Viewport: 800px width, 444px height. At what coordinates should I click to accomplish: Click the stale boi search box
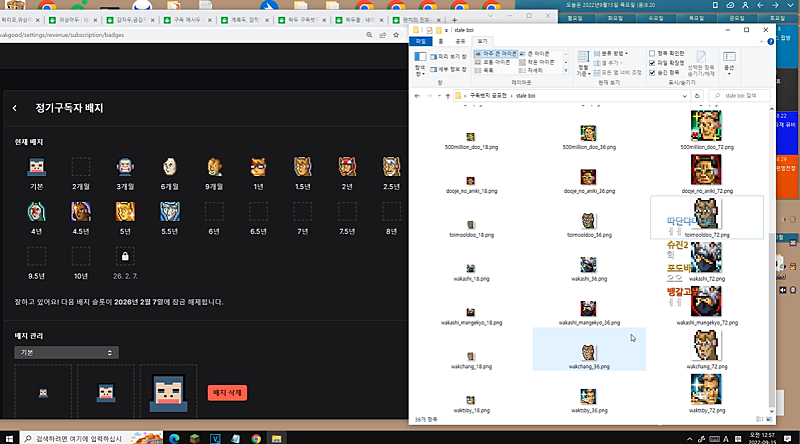[x=740, y=96]
